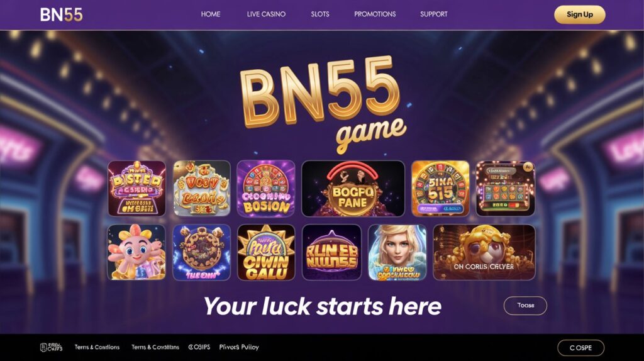Open the Live Casino menu
This screenshot has height=361, width=644.
(266, 14)
